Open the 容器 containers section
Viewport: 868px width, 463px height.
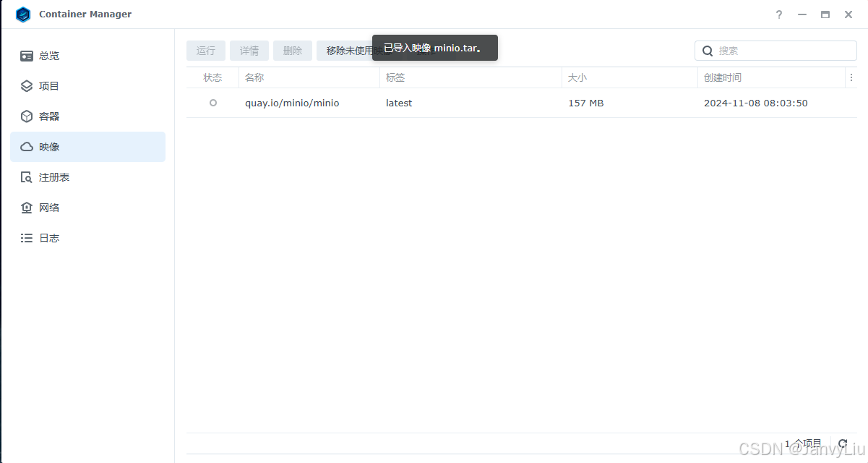pyautogui.click(x=87, y=116)
